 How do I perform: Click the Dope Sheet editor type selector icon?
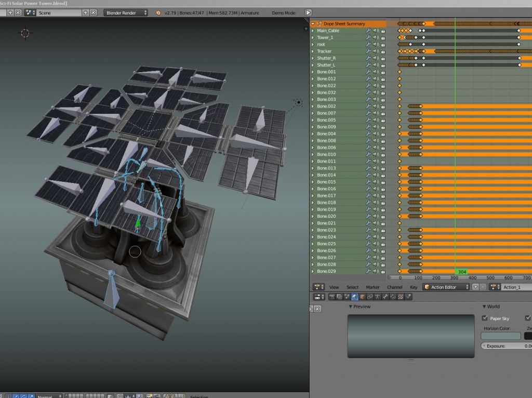(317, 286)
